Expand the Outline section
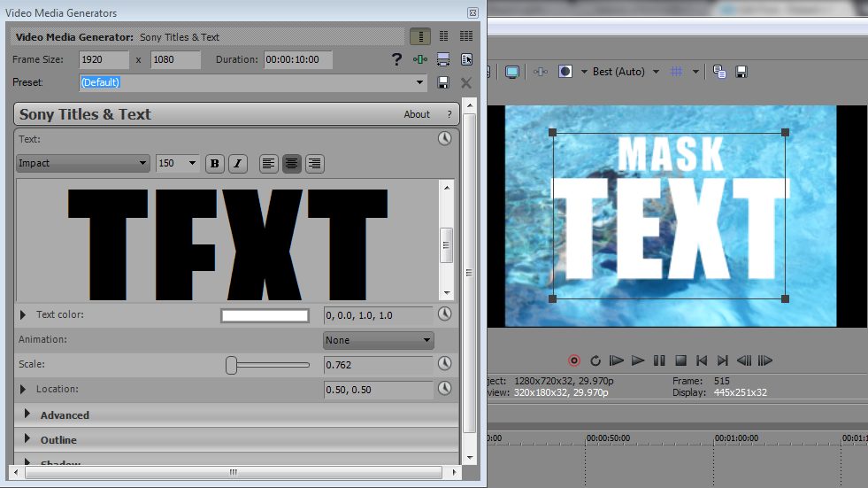868x488 pixels. pyautogui.click(x=27, y=438)
